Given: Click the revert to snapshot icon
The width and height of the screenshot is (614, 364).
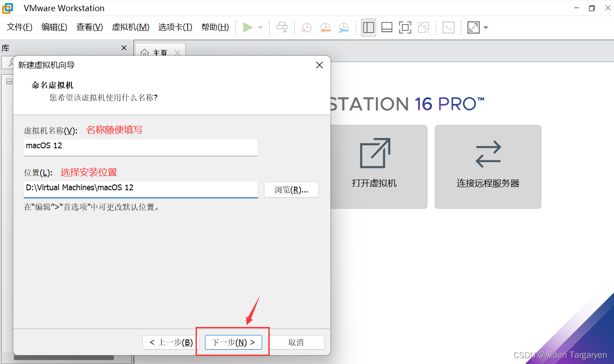Looking at the screenshot, I should point(325,28).
